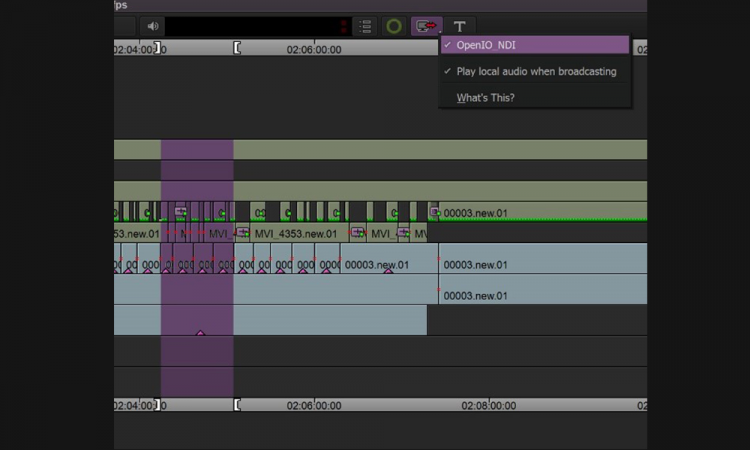Click the dissolve icon between MVI_ and MV clips
The width and height of the screenshot is (750, 450).
403,232
